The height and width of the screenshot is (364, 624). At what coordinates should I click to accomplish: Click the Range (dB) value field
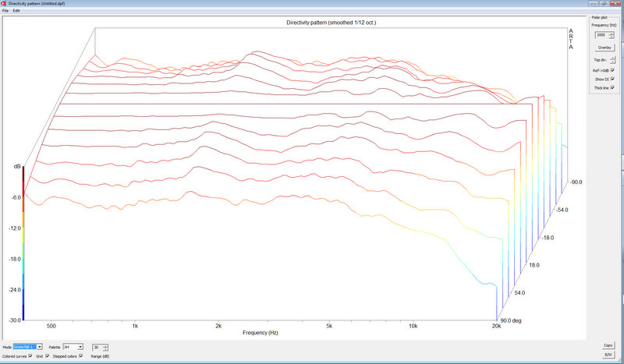[x=97, y=346]
